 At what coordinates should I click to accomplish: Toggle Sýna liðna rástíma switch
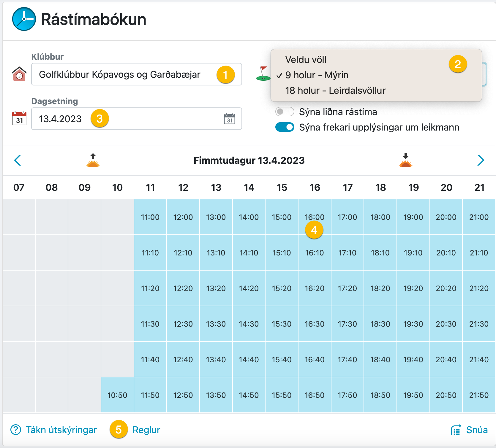point(285,112)
